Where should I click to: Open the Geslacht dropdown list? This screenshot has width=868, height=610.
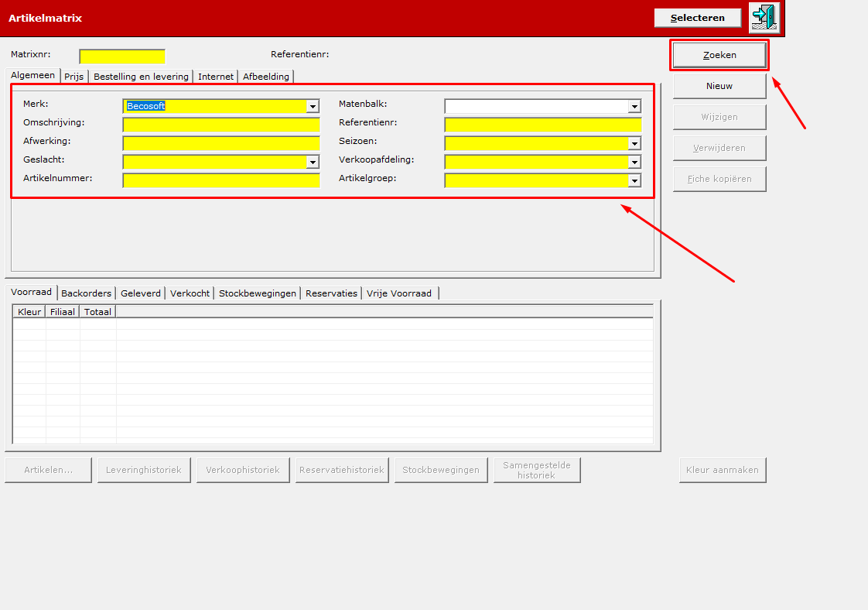pos(313,162)
